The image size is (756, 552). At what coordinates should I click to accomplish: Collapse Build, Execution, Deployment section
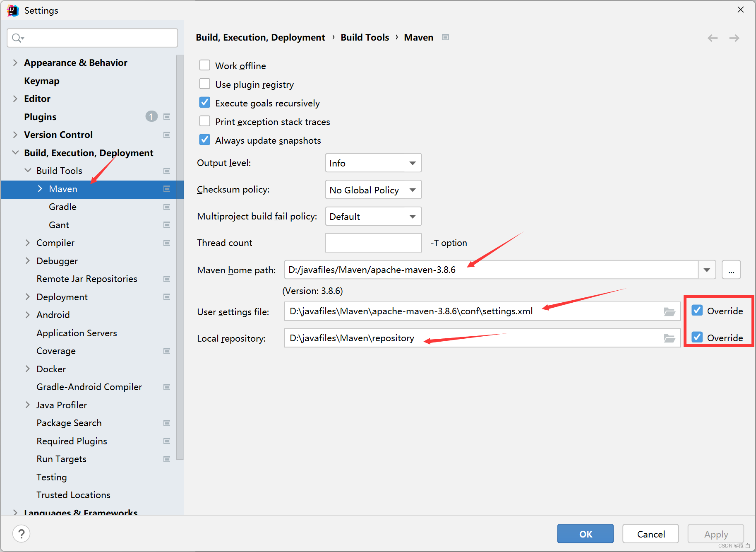[x=15, y=153]
